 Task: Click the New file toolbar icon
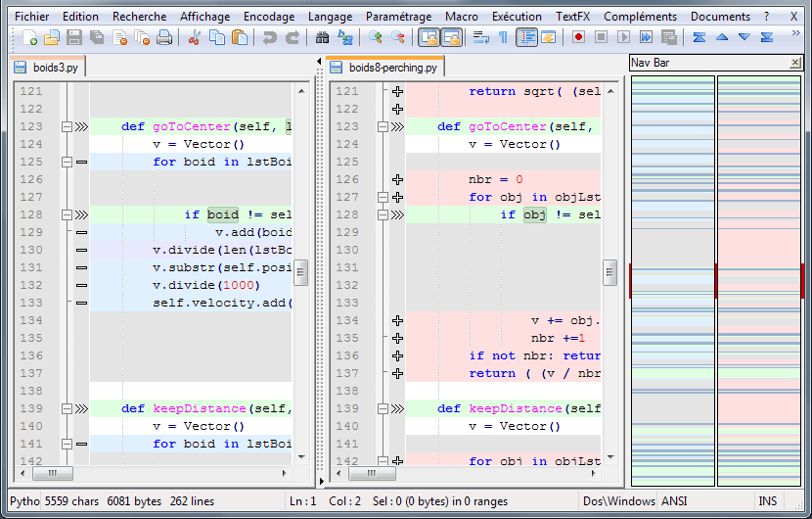29,37
